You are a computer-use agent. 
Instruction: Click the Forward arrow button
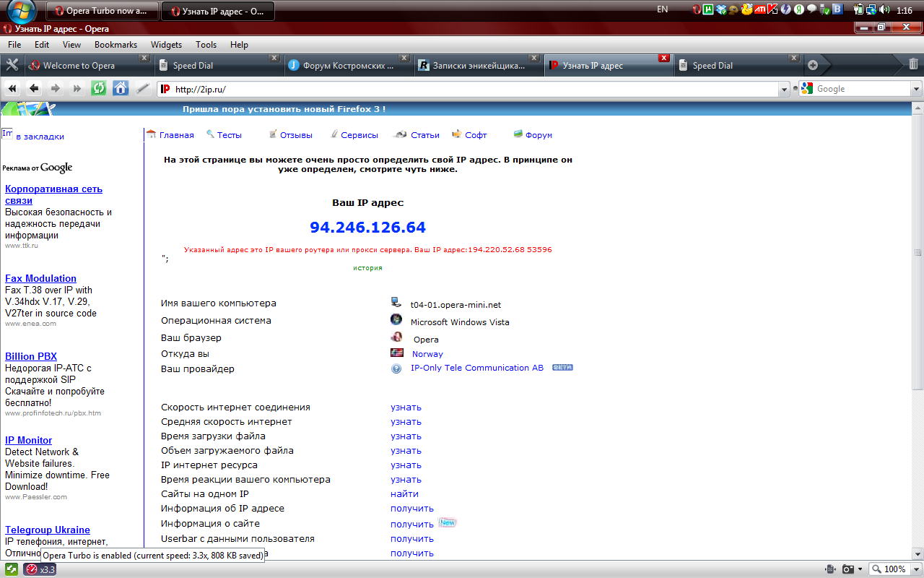coord(56,88)
